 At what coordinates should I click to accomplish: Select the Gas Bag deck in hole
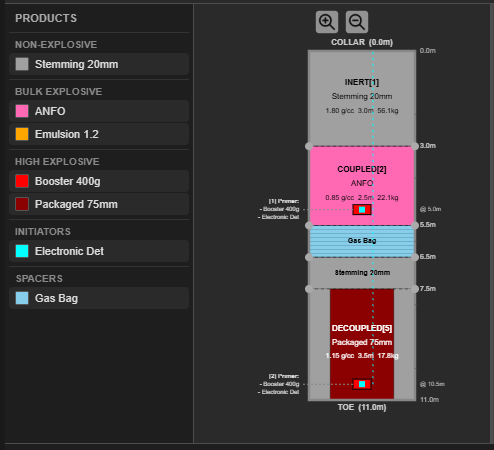click(x=362, y=241)
